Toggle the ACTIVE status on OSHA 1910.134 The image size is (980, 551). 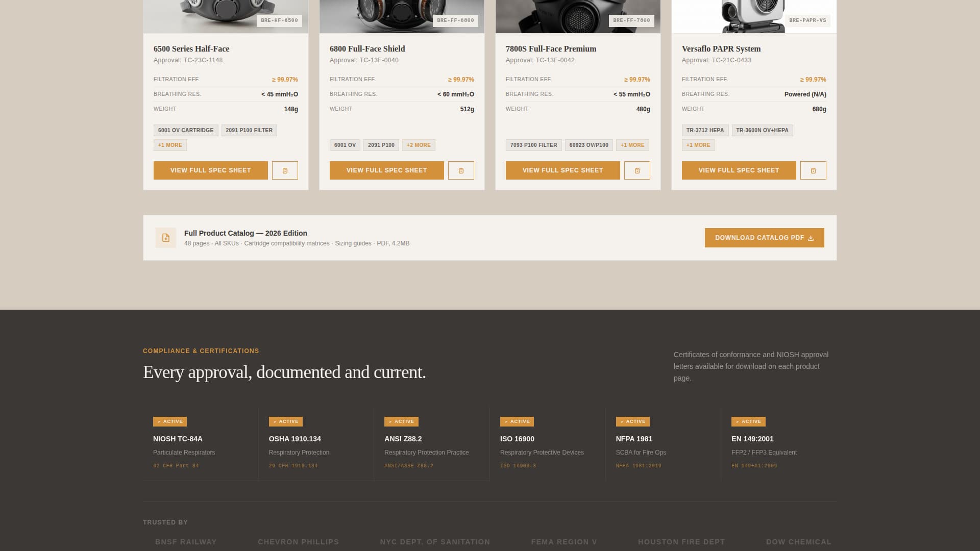point(285,421)
